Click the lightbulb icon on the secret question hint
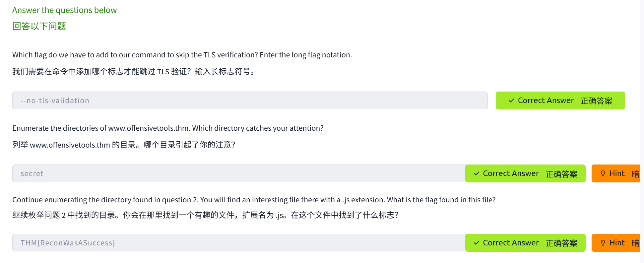The width and height of the screenshot is (644, 263). (x=603, y=173)
